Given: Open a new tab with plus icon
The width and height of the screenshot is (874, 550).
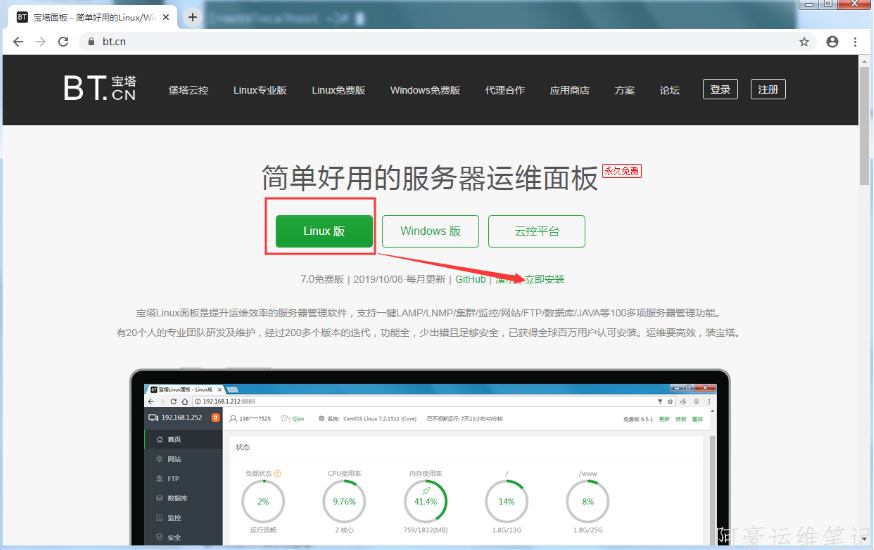Looking at the screenshot, I should pyautogui.click(x=192, y=17).
